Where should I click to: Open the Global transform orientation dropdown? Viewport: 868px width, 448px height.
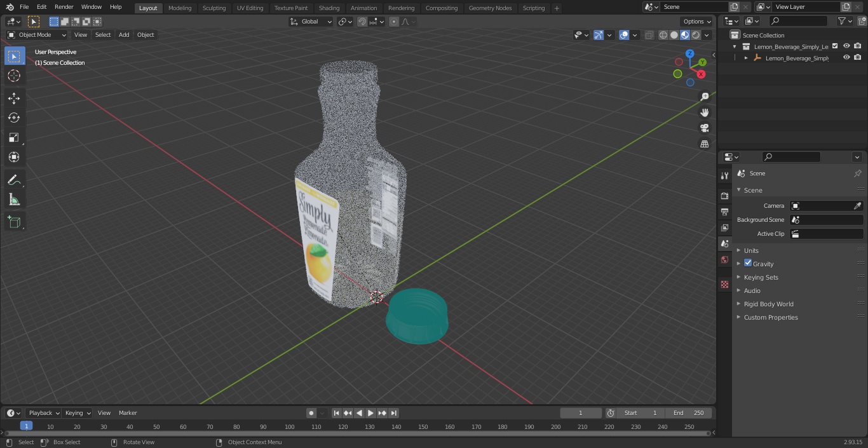coord(311,22)
